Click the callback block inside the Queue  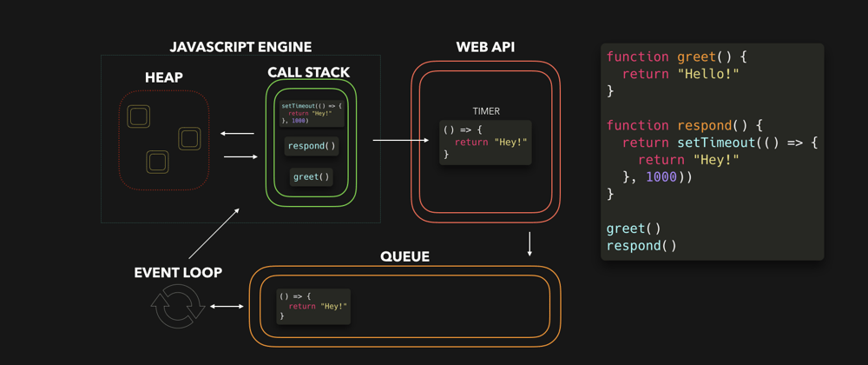point(313,306)
